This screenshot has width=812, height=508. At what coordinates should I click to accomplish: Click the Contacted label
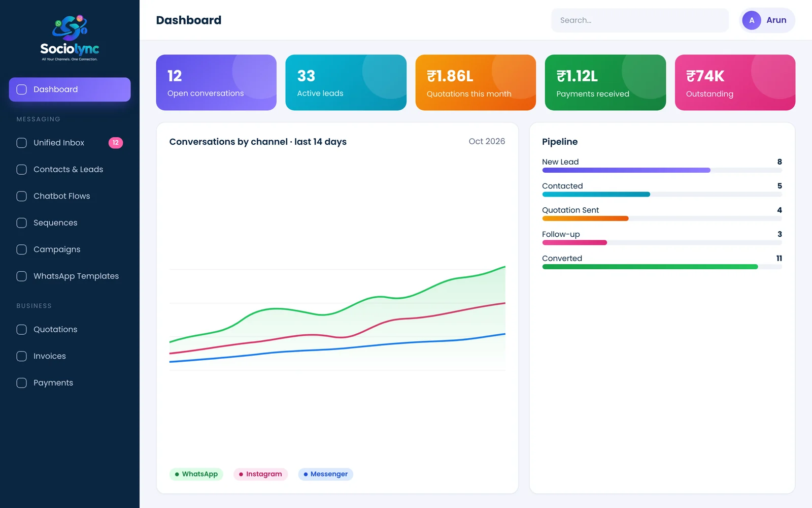(562, 186)
